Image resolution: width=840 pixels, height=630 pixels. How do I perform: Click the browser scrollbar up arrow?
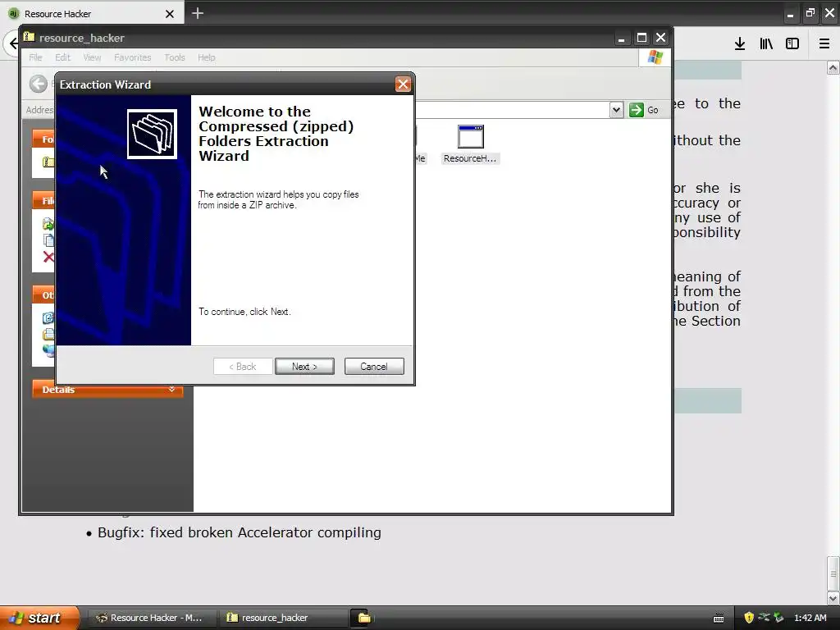click(833, 67)
